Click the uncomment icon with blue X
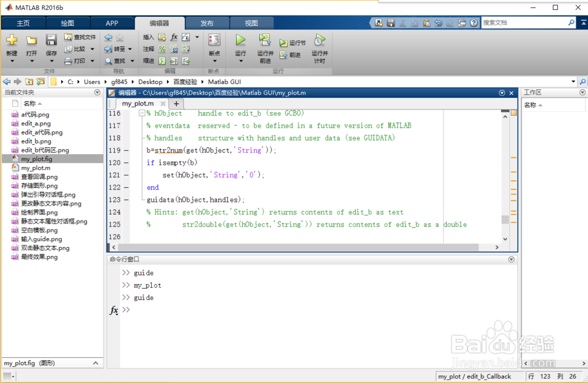This screenshot has width=588, height=383. pyautogui.click(x=174, y=49)
